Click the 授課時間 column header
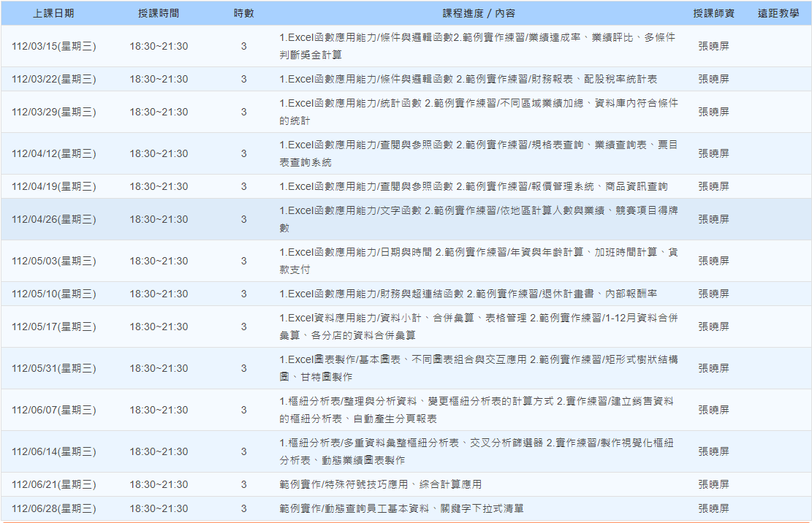The height and width of the screenshot is (523, 812). pos(159,13)
